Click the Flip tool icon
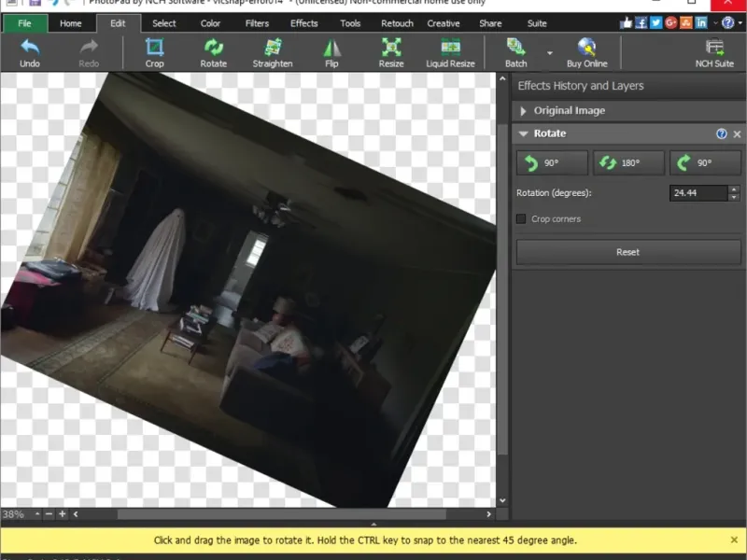747x560 pixels. (331, 52)
